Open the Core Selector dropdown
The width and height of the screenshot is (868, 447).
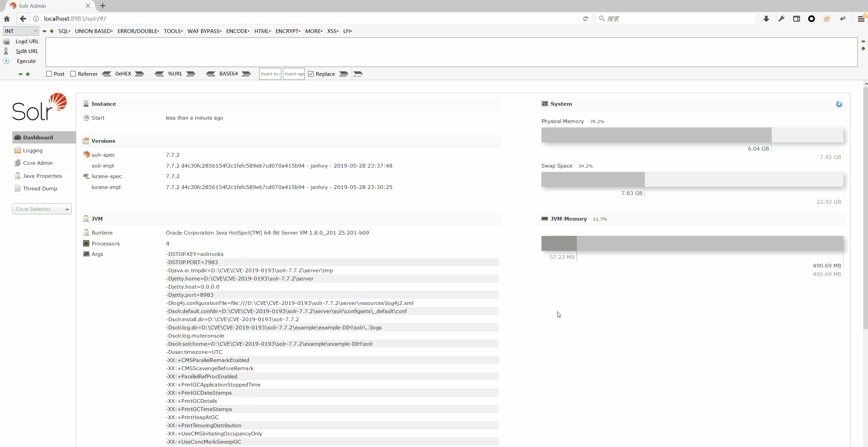[x=42, y=209]
